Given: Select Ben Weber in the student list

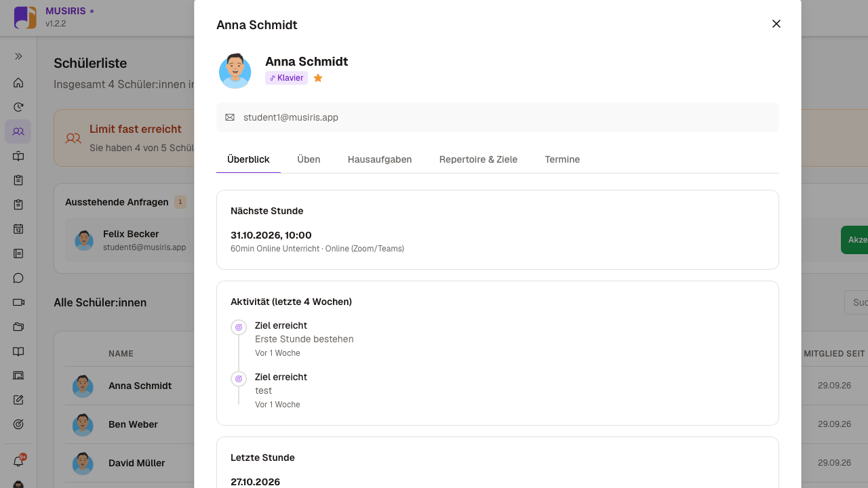Looking at the screenshot, I should (x=133, y=424).
